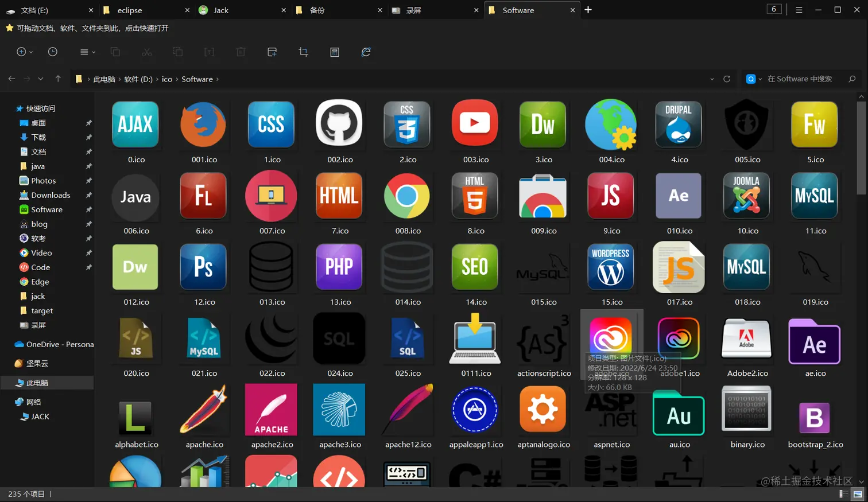
Task: Select the After Effects ae.ico thumbnail
Action: click(x=814, y=342)
